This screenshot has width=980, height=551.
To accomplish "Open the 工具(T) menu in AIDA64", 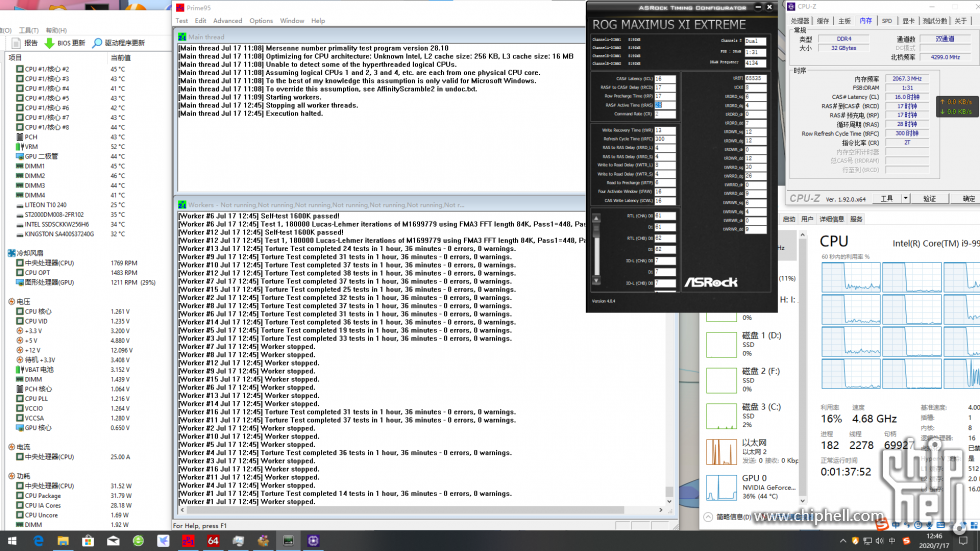I will click(x=29, y=30).
